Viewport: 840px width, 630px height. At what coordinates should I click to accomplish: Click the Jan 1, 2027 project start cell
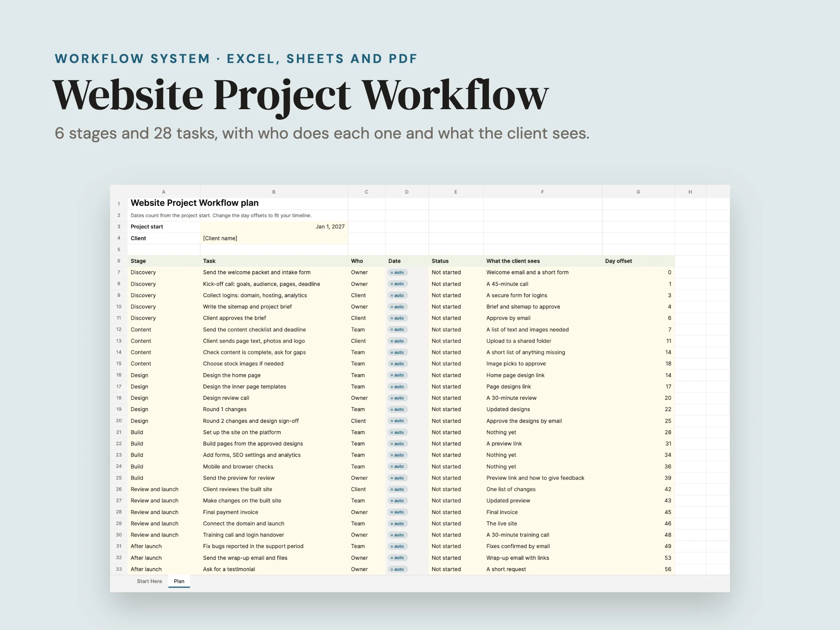(274, 227)
